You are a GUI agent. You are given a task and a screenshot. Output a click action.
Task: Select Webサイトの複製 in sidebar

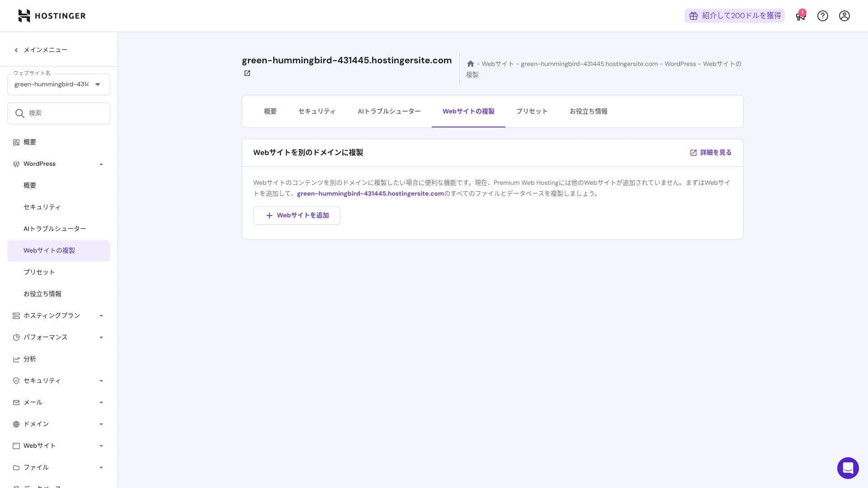pos(59,251)
